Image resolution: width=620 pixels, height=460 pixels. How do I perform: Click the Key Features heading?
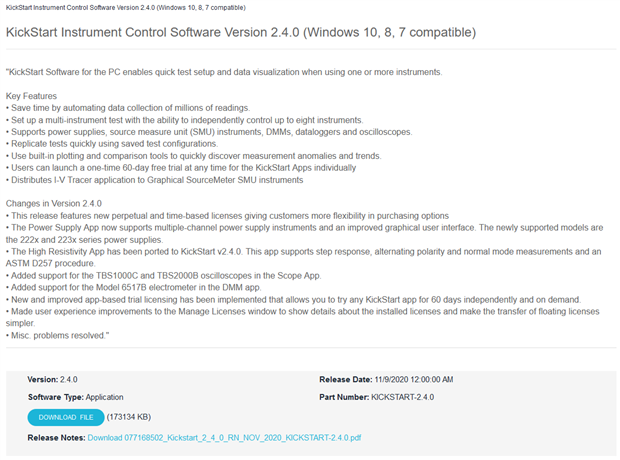(32, 96)
